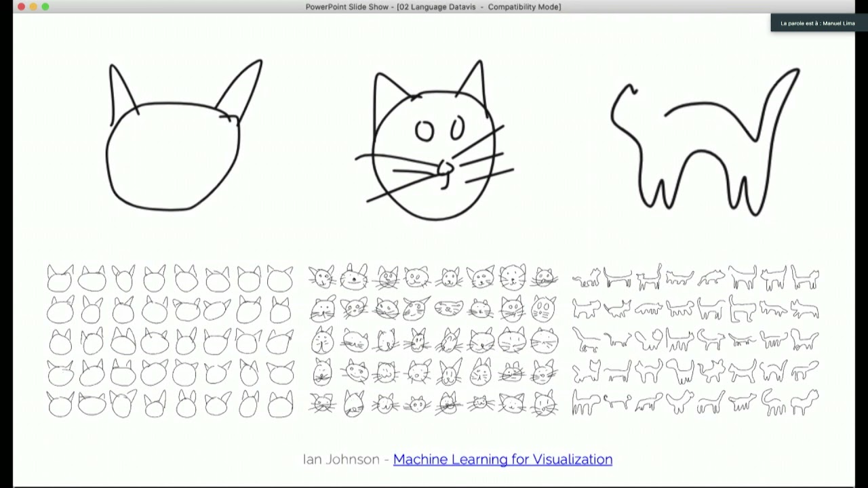The width and height of the screenshot is (868, 488).
Task: Minimize the window with the yellow button
Action: [33, 7]
